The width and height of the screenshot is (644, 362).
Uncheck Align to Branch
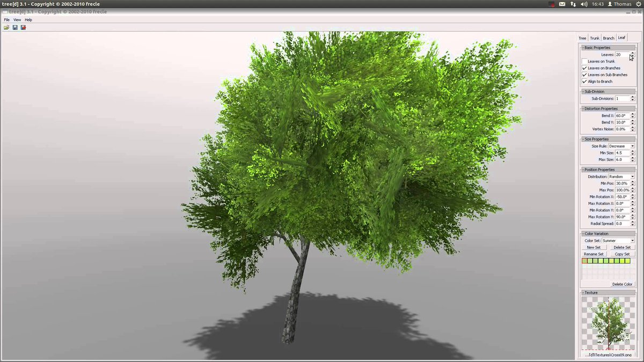tap(584, 82)
